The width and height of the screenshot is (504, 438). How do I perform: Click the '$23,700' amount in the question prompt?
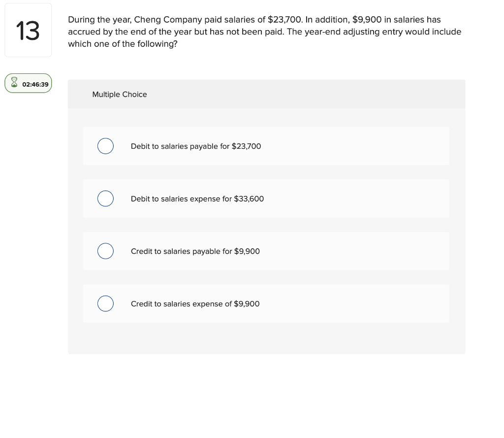point(284,20)
